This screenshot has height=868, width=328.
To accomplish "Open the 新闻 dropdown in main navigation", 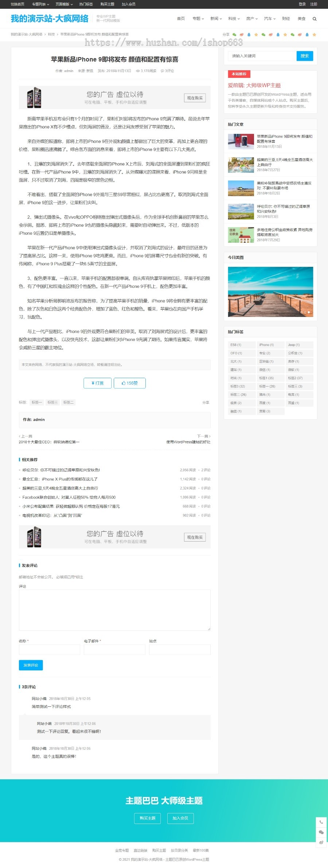I will [216, 19].
